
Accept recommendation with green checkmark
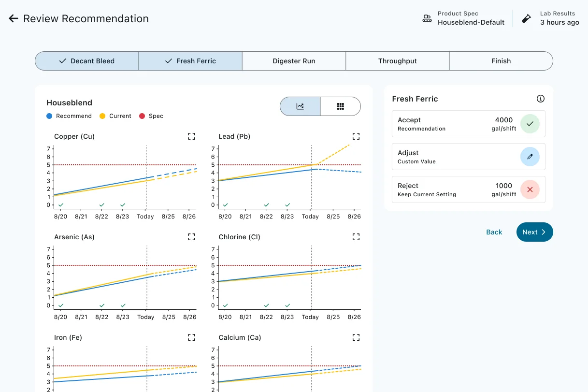(x=530, y=124)
